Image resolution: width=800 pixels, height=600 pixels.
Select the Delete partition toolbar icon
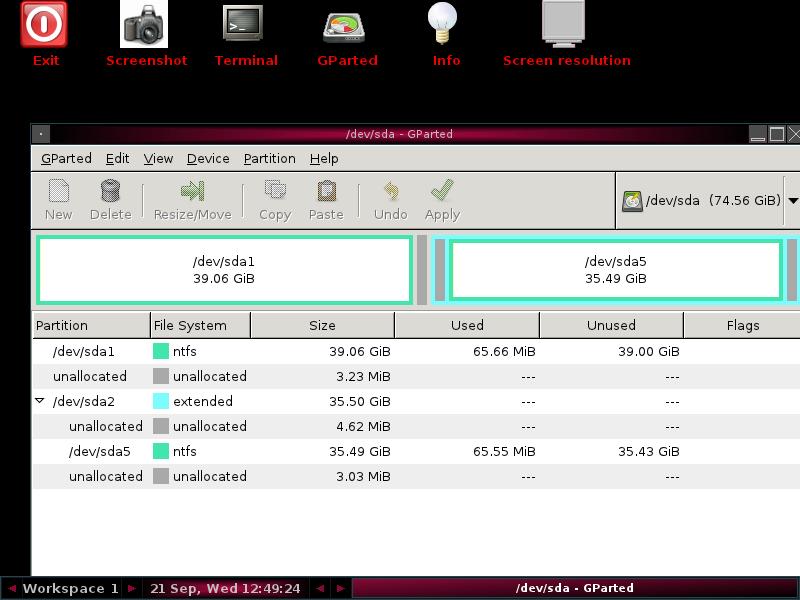tap(110, 197)
